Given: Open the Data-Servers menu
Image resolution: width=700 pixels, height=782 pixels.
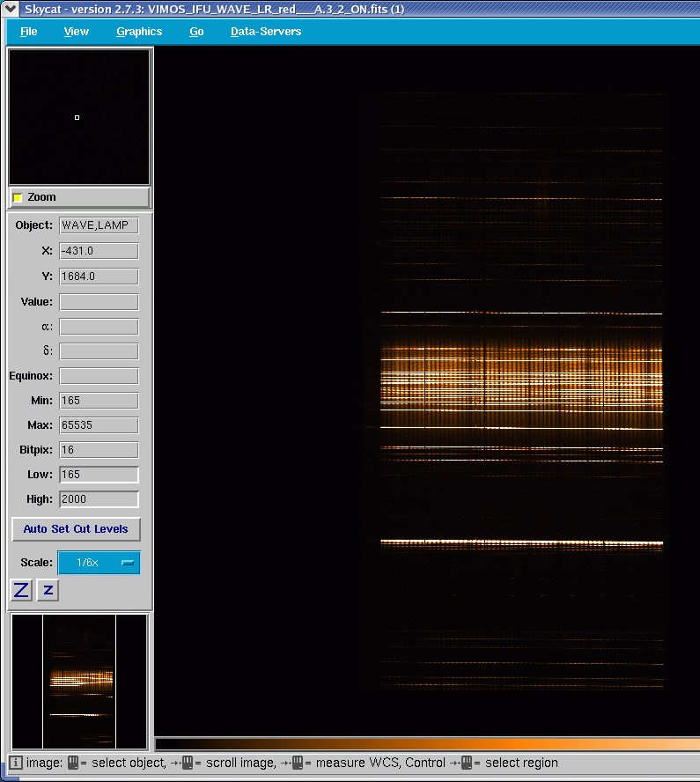Looking at the screenshot, I should tap(266, 32).
